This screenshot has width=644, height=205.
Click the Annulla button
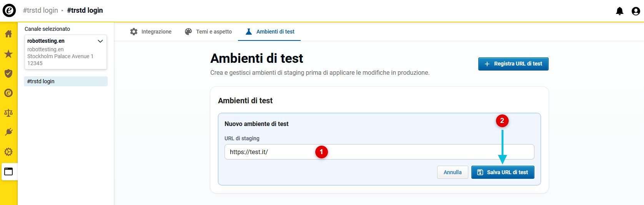coord(453,172)
